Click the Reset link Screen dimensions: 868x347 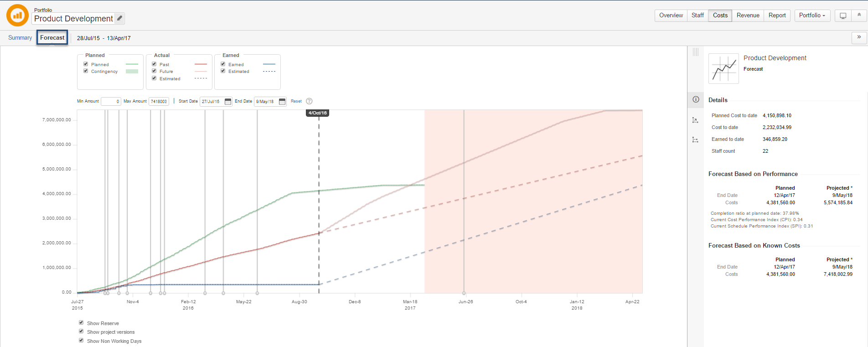coord(296,101)
